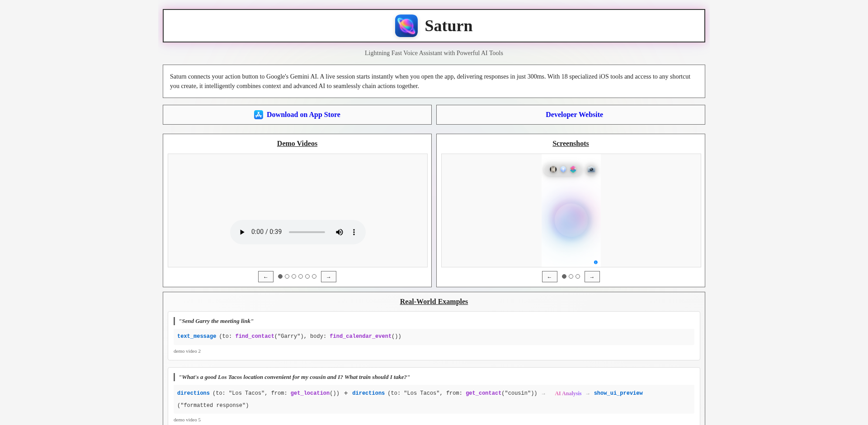Select sixth dot under Demo Videos

pyautogui.click(x=314, y=276)
